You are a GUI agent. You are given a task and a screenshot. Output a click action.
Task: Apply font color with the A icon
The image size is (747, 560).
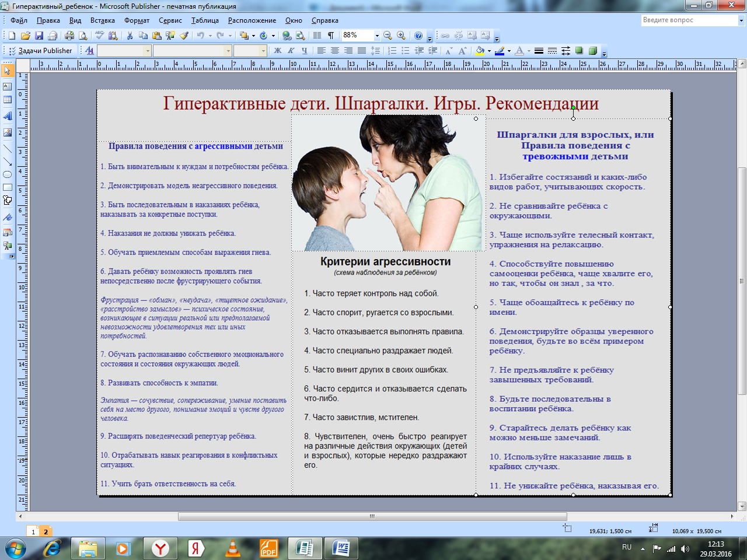coord(521,51)
